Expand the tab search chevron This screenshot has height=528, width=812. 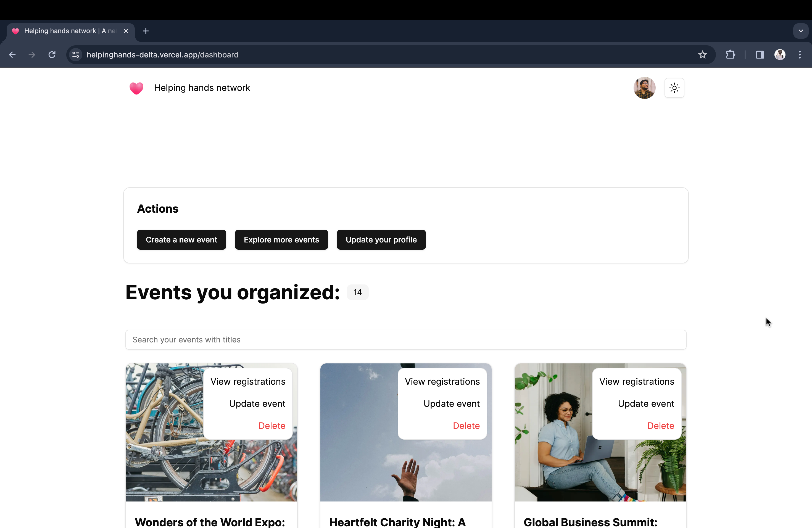(800, 31)
